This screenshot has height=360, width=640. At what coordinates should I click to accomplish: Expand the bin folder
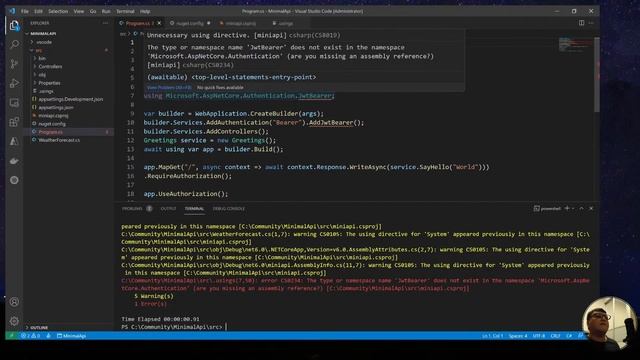coord(69,58)
